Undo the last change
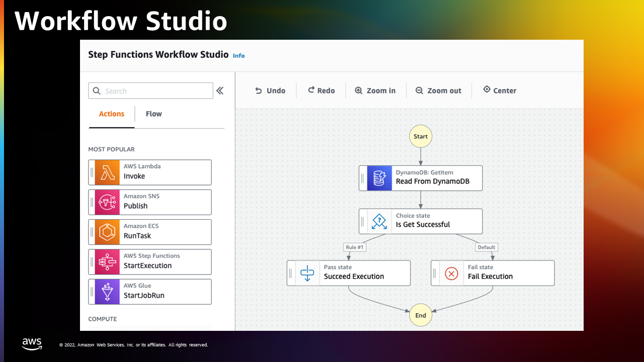 coord(270,90)
